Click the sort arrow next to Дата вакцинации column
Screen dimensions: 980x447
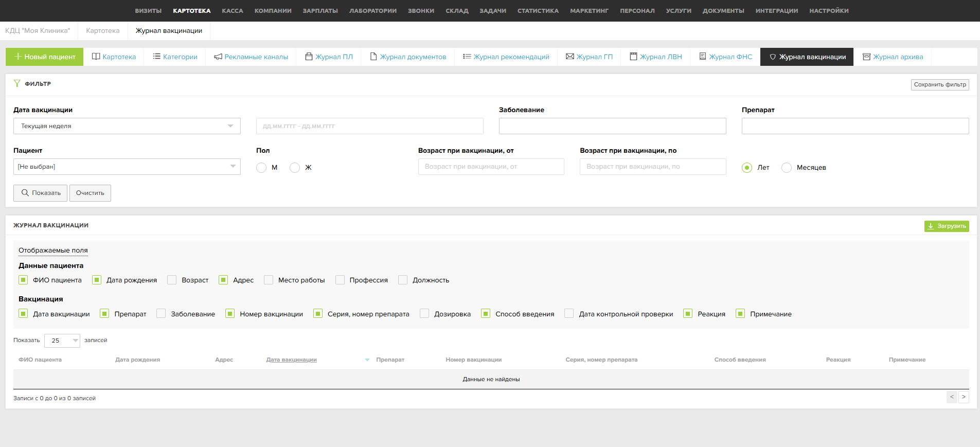pyautogui.click(x=367, y=360)
